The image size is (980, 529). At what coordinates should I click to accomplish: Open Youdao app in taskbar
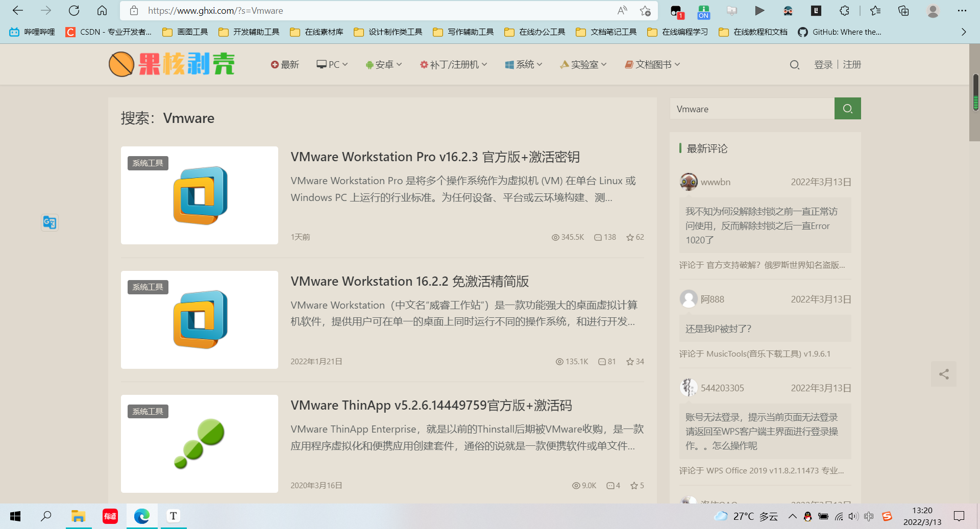[110, 516]
